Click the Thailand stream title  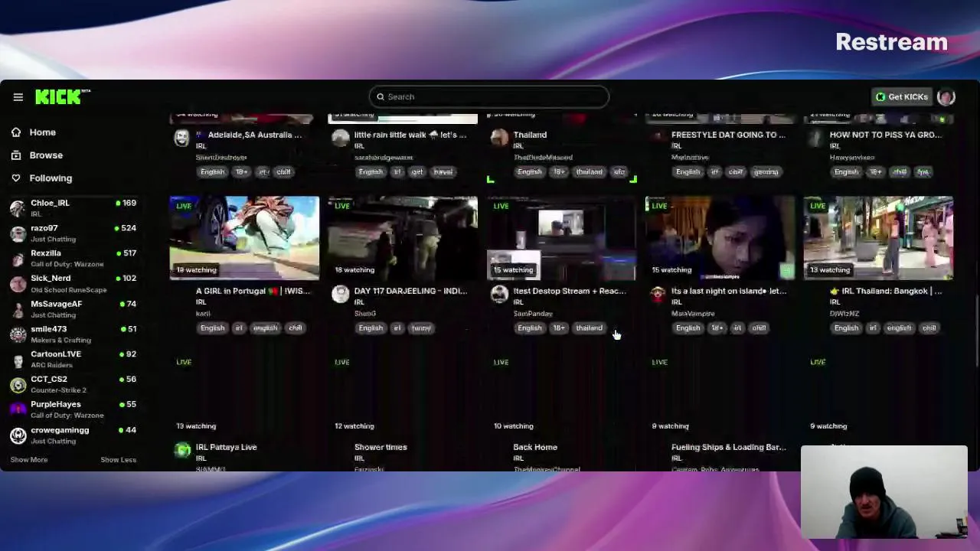pos(530,135)
